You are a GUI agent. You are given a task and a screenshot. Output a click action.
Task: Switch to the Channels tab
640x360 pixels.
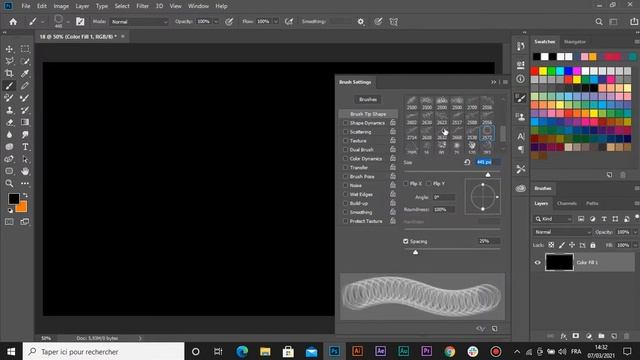pos(567,203)
